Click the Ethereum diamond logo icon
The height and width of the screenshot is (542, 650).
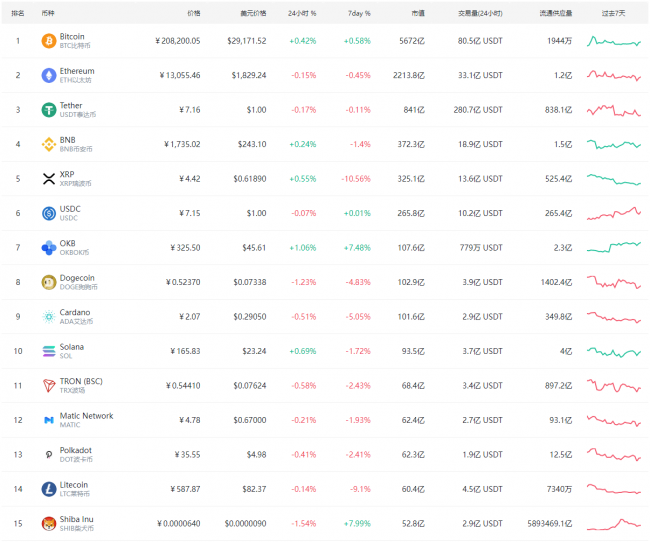click(49, 75)
